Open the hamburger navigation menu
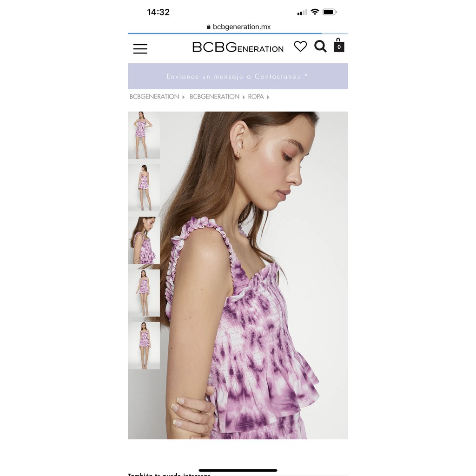This screenshot has width=476, height=476. tap(140, 48)
